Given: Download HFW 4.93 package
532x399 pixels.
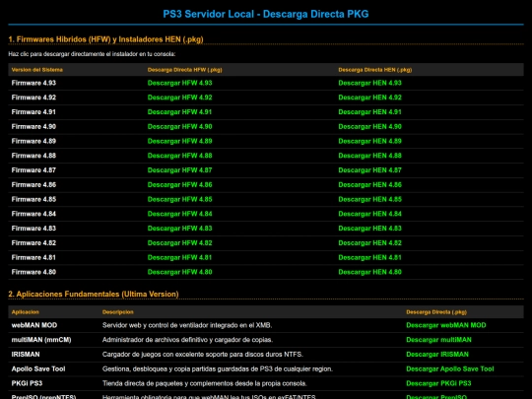Looking at the screenshot, I should (x=180, y=83).
